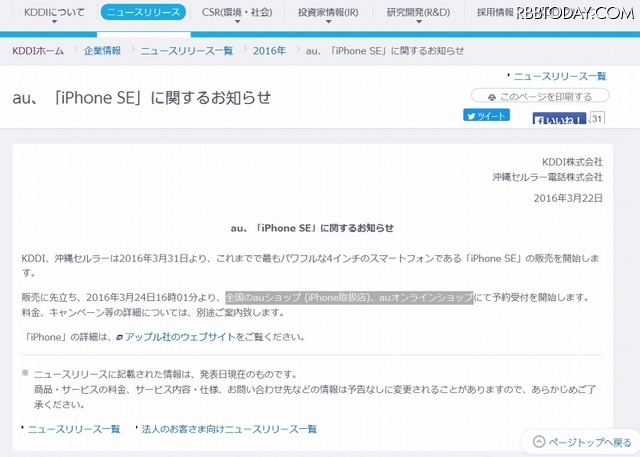Open the 2016年 breadcrumb link
Viewport: 640px width, 457px height.
tap(269, 51)
